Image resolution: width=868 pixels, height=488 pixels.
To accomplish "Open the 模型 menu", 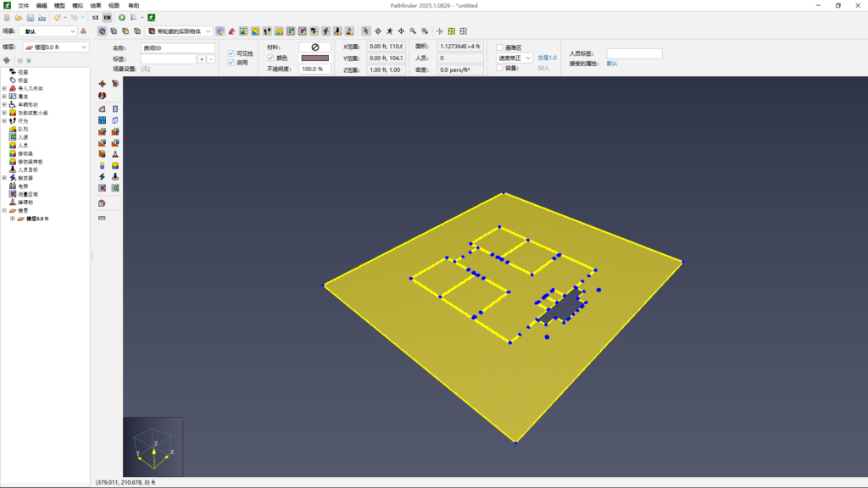I will click(59, 5).
